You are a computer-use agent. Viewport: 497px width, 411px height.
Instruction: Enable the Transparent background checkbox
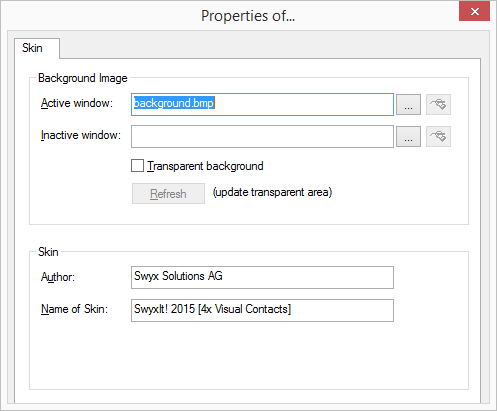pyautogui.click(x=137, y=166)
